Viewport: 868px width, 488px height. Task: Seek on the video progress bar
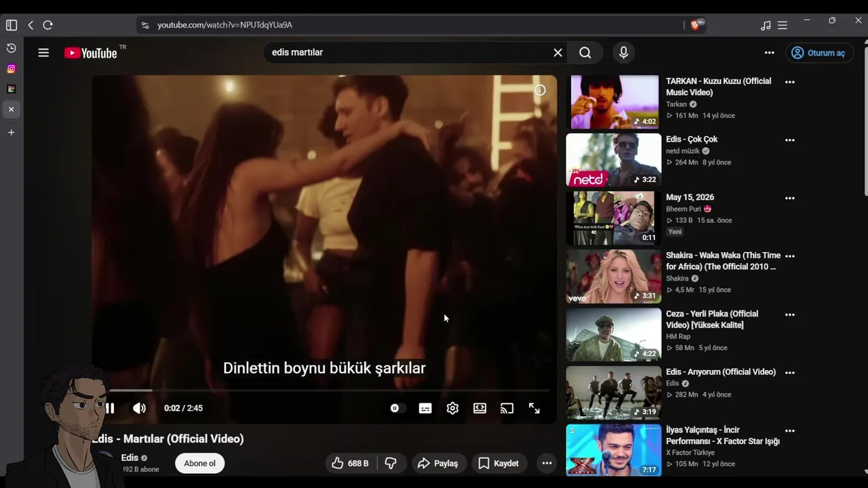pos(324,390)
